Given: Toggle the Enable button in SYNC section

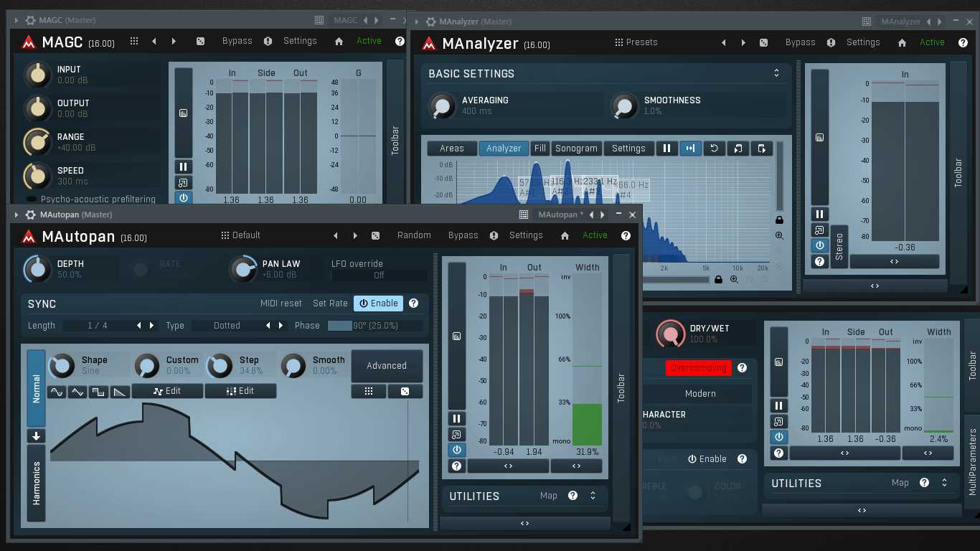Looking at the screenshot, I should (x=378, y=303).
